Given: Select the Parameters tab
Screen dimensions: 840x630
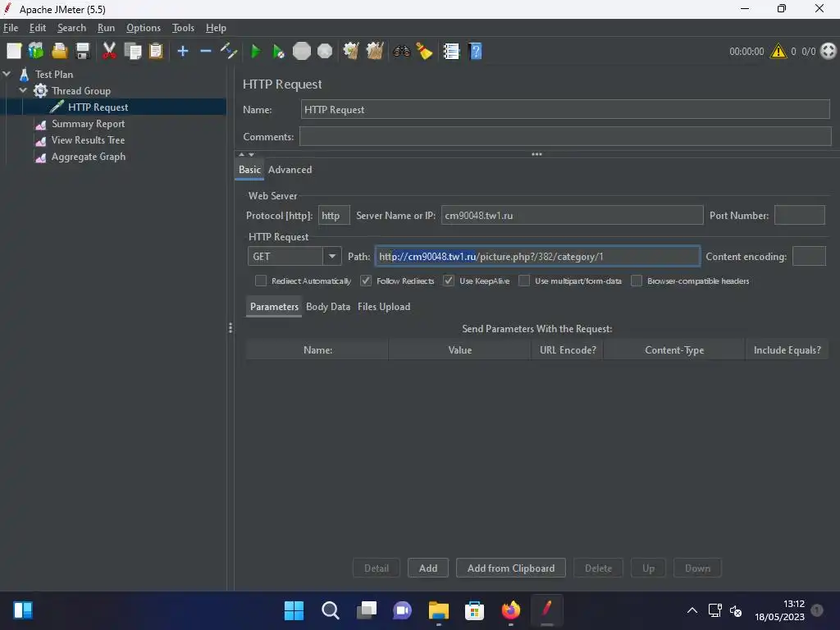Looking at the screenshot, I should (x=274, y=307).
